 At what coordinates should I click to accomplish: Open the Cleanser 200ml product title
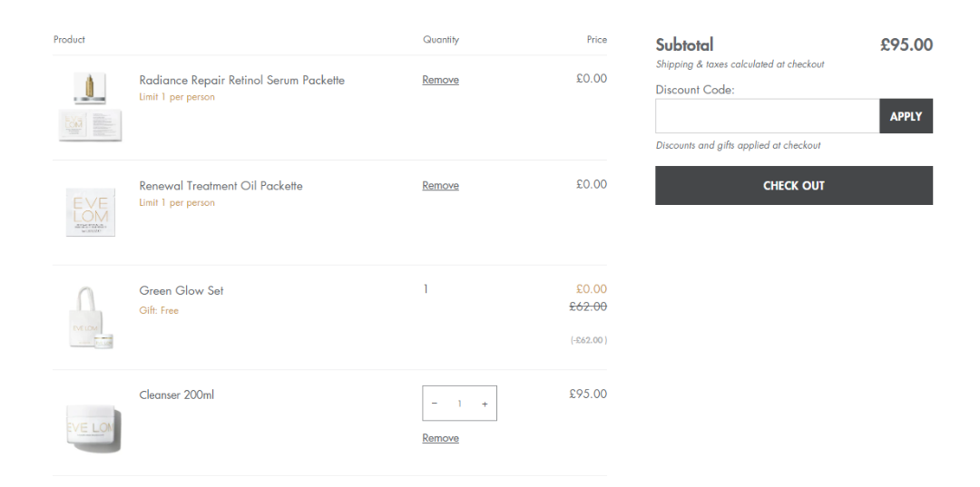[176, 395]
